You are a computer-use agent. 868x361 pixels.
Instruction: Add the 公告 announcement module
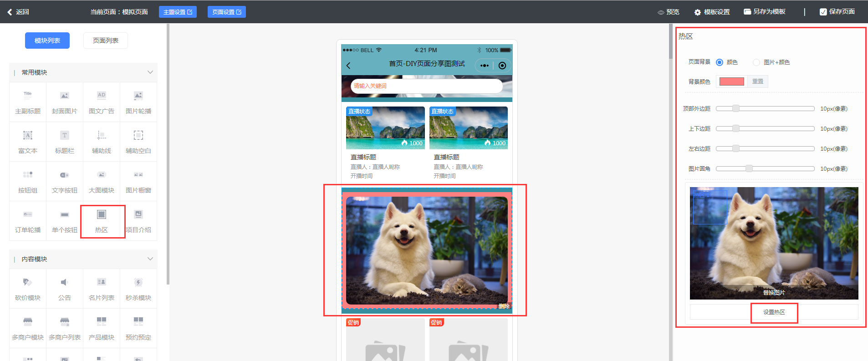65,289
